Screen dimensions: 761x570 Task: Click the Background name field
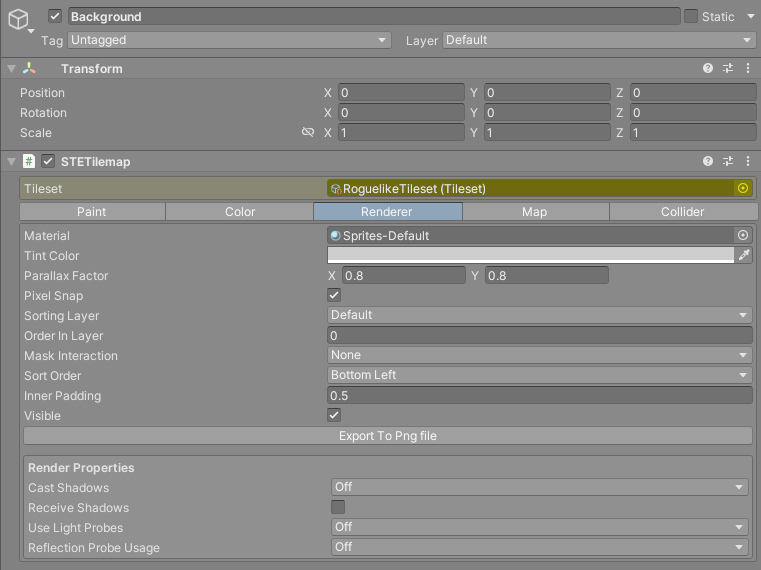374,17
